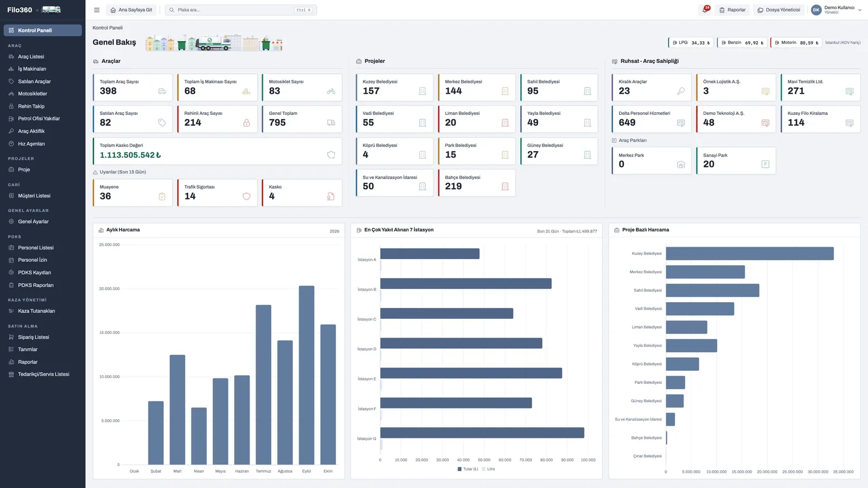Click the garage icon in Merkez Park card
This screenshot has width=868, height=488.
(681, 164)
